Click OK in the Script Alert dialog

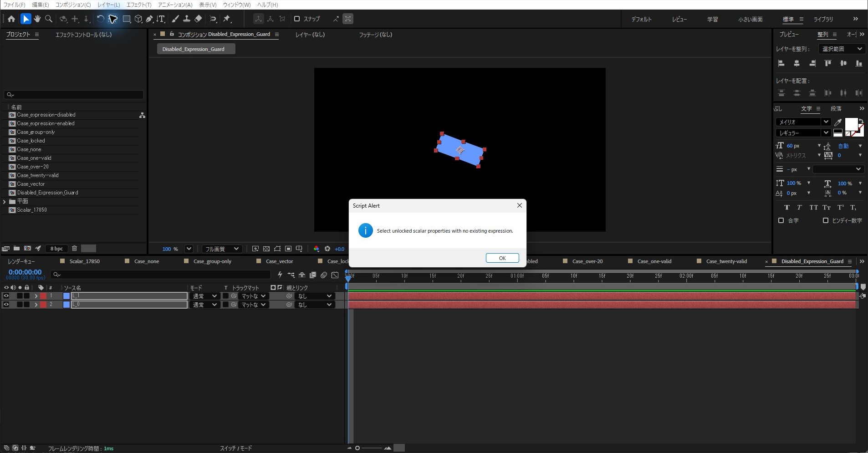(502, 258)
